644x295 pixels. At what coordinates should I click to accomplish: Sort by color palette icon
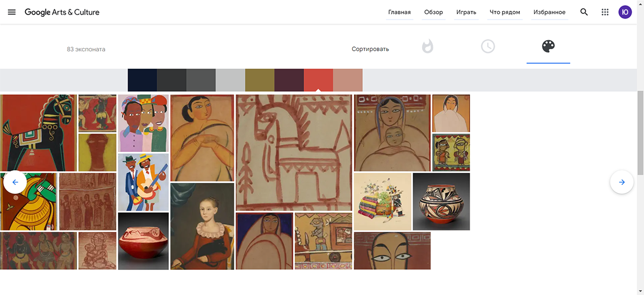[548, 46]
